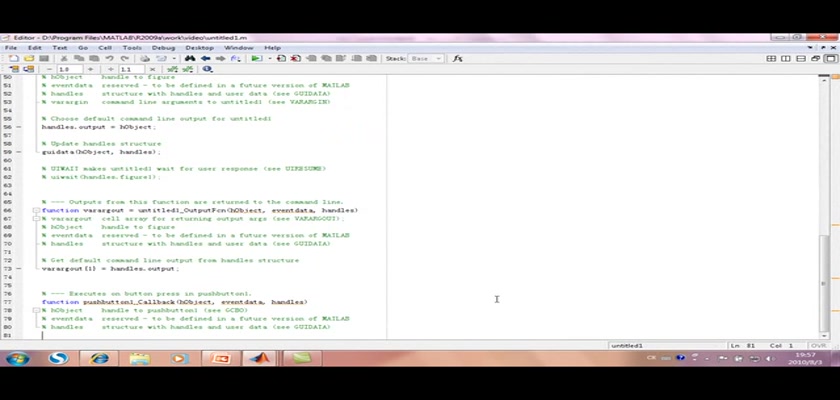Click the guidata(hObject, handles) line
The width and height of the screenshot is (840, 400).
(x=101, y=152)
